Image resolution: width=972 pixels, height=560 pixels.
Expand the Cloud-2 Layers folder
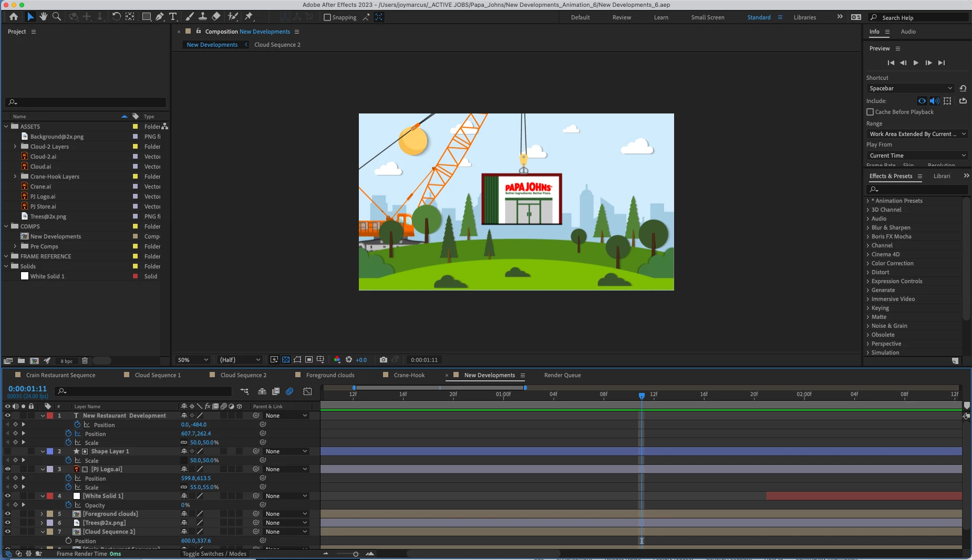15,147
